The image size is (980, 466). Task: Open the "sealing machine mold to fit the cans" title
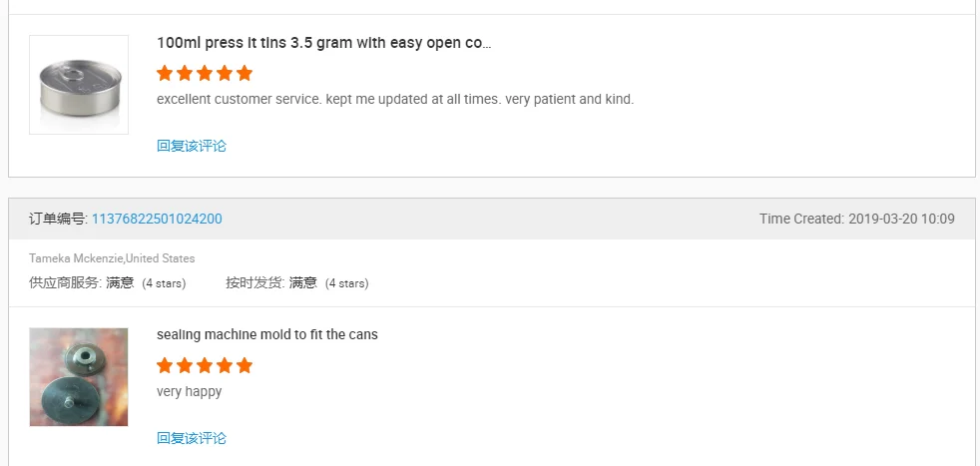click(267, 334)
